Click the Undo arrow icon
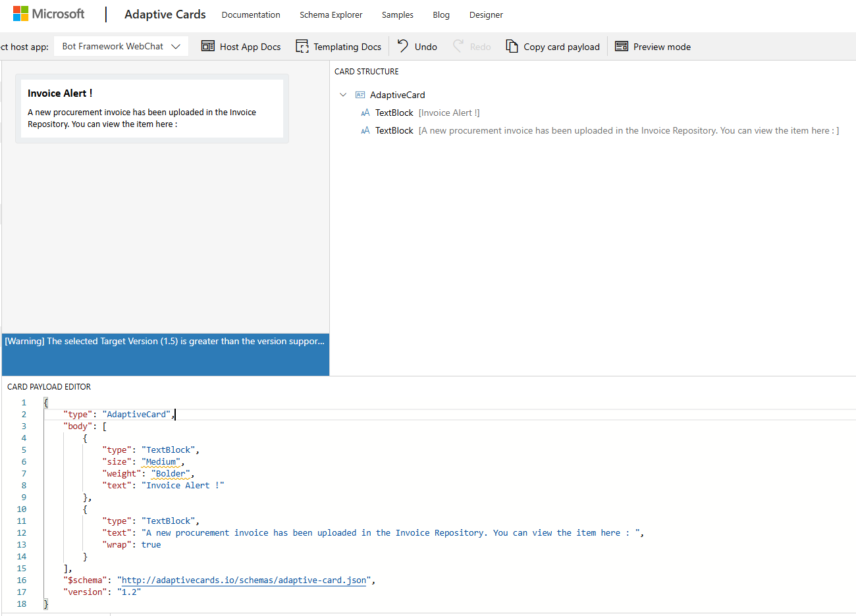Image resolution: width=856 pixels, height=616 pixels. [403, 46]
